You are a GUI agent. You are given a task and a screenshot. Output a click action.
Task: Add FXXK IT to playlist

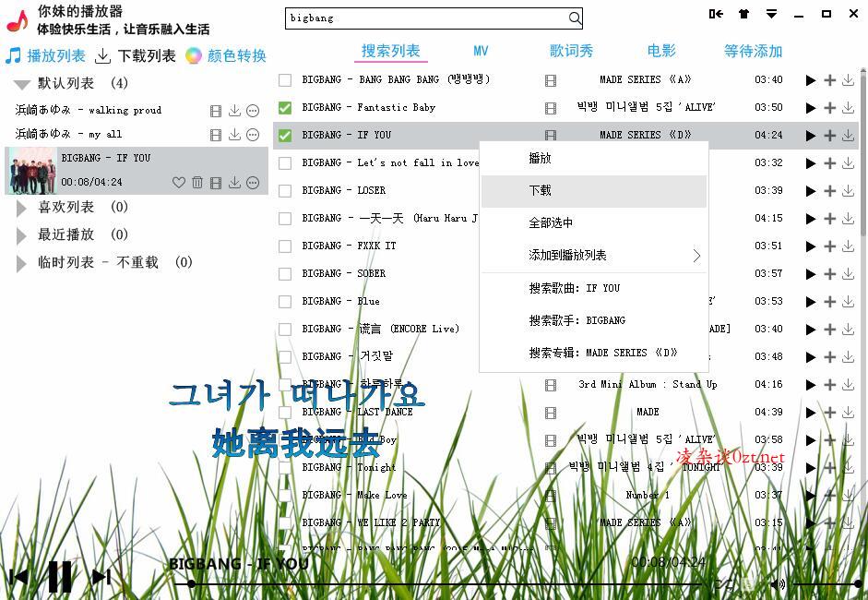click(829, 246)
